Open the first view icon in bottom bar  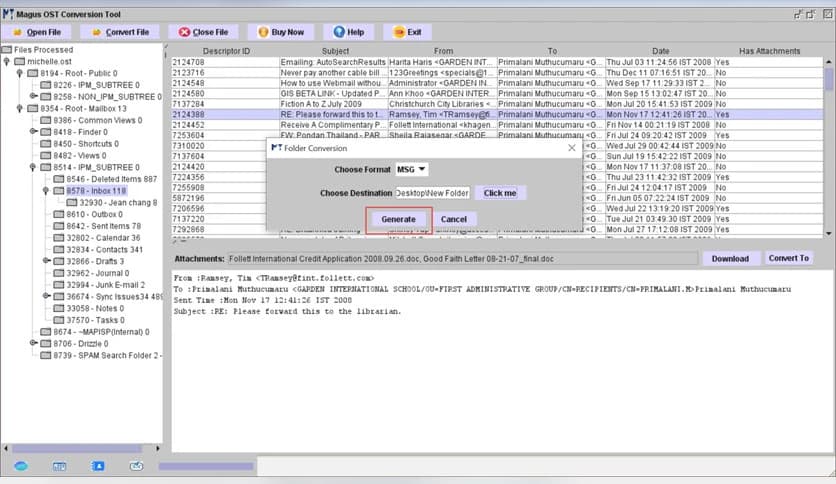coord(21,466)
